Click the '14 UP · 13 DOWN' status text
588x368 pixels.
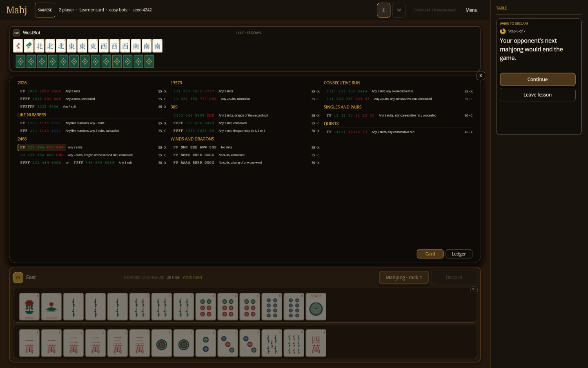pyautogui.click(x=248, y=33)
